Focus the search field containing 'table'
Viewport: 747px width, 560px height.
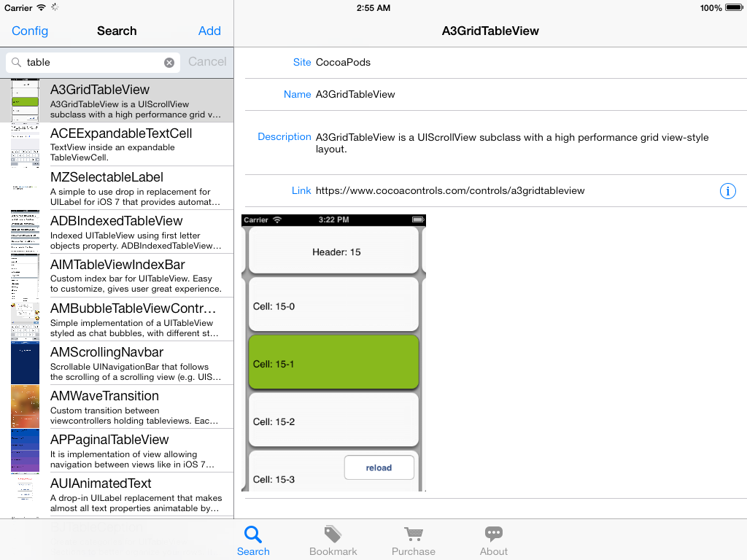point(93,63)
